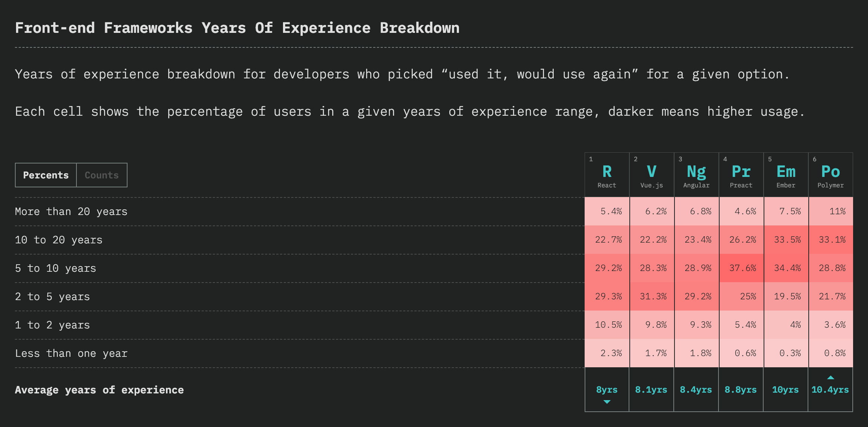868x427 pixels.
Task: Select the Vue.js "V" column icon
Action: point(651,171)
